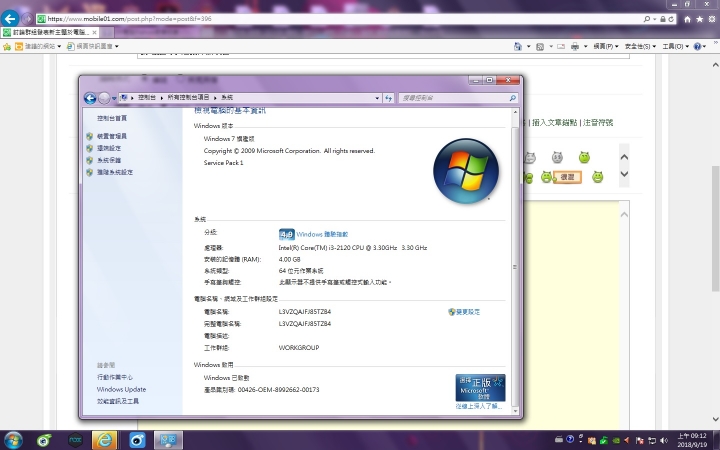Open IE tools gear icon
Image resolution: width=720 pixels, height=450 pixels.
click(x=712, y=19)
